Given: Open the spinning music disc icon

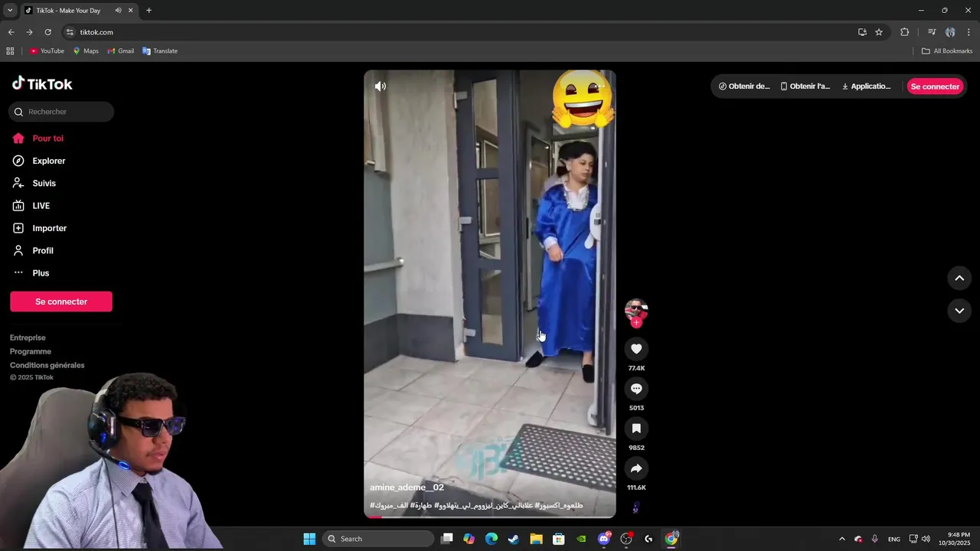Looking at the screenshot, I should point(636,507).
